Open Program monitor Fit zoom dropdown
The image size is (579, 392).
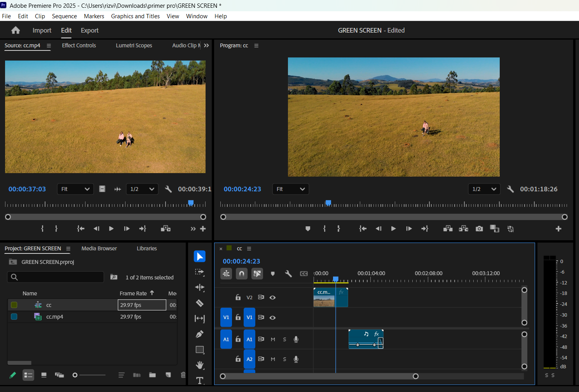pos(291,189)
